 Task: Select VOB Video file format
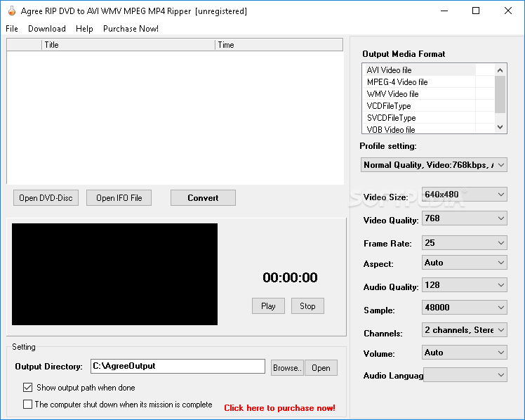pos(418,129)
